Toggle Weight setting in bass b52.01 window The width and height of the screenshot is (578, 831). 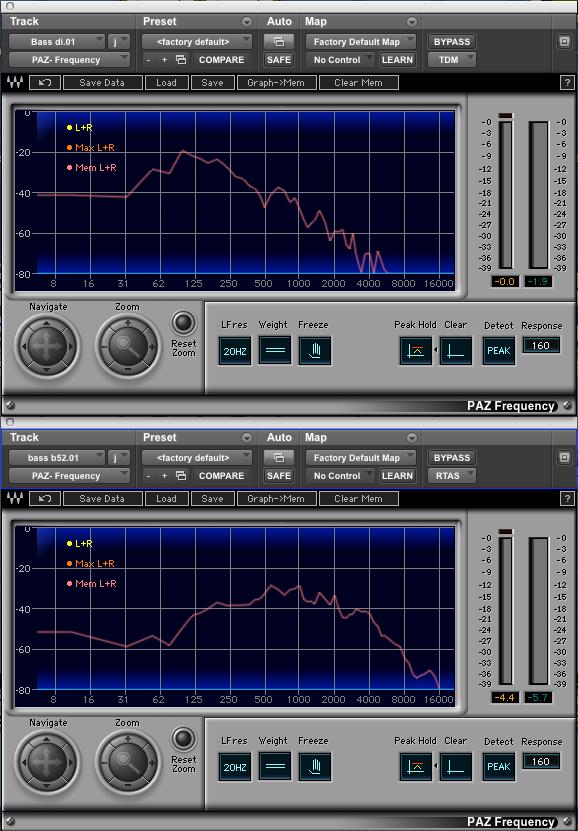tap(274, 766)
